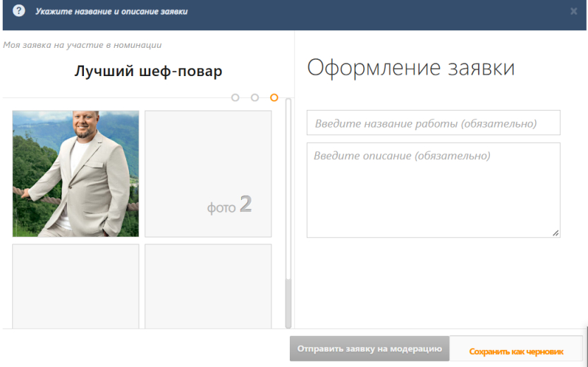Click 'Сохранить как черновик' link
588x367 pixels.
[516, 352]
